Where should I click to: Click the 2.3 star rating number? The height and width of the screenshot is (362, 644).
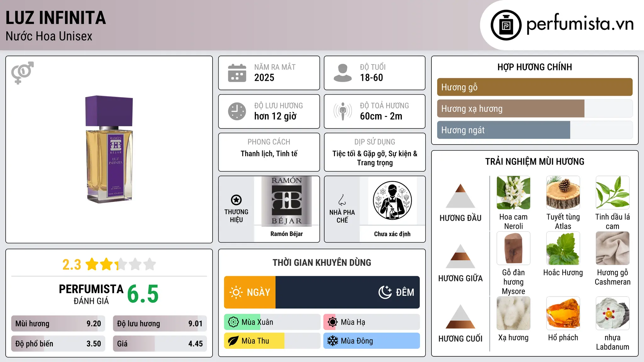pyautogui.click(x=72, y=265)
